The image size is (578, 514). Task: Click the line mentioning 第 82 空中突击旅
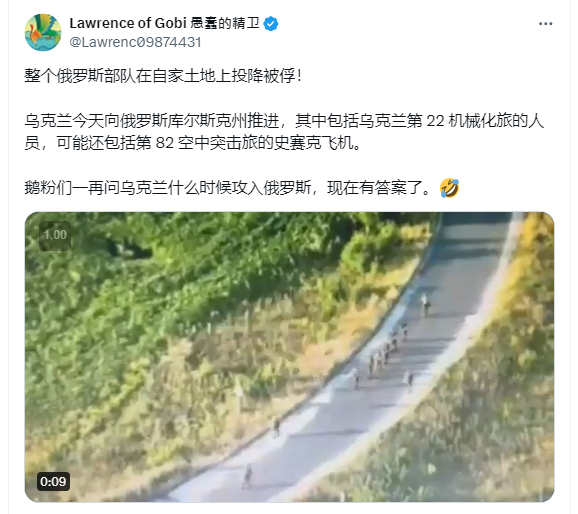pyautogui.click(x=192, y=143)
